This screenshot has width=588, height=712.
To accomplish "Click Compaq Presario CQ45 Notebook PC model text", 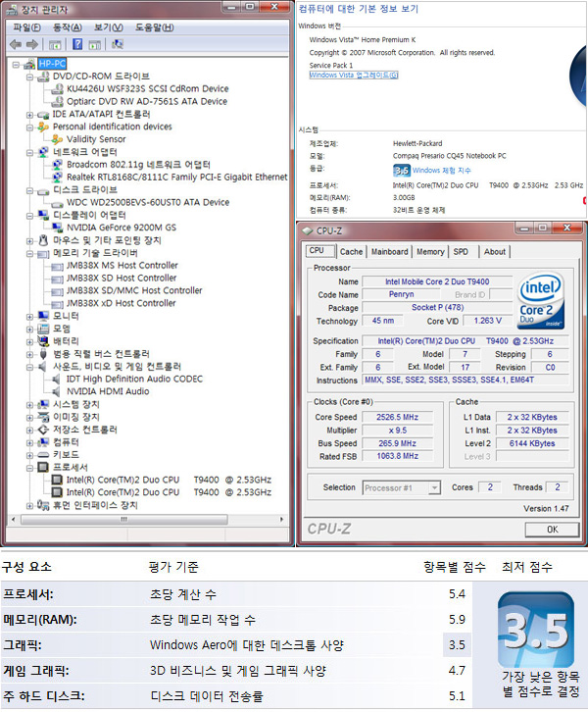I will pos(449,156).
